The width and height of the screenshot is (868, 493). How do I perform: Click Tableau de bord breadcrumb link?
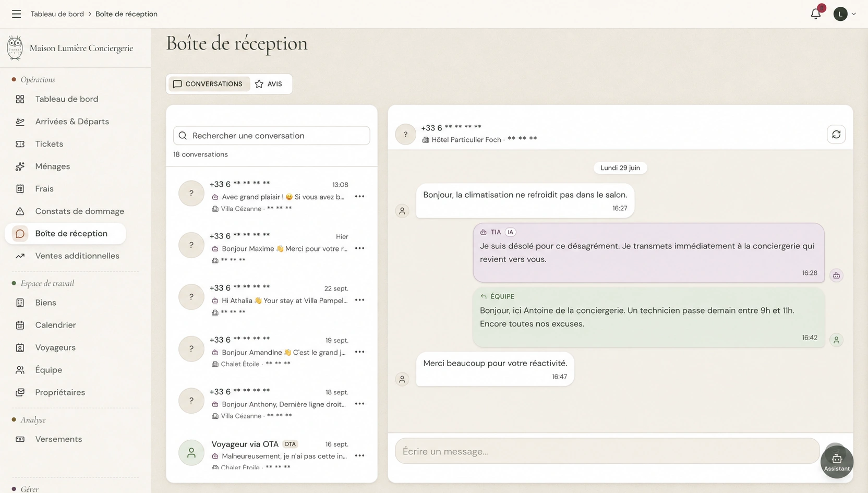click(57, 14)
